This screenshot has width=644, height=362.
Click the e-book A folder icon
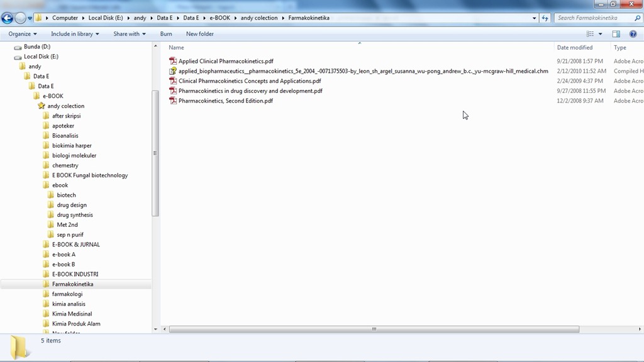pos(46,255)
